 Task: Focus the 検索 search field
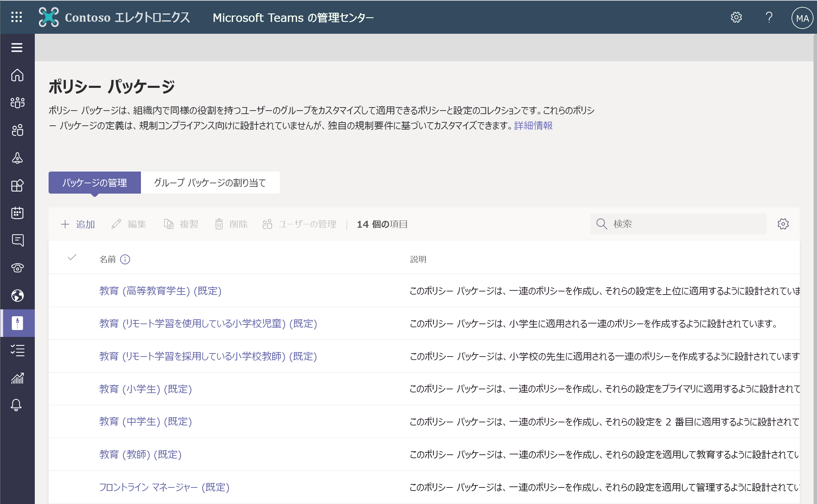pyautogui.click(x=678, y=224)
